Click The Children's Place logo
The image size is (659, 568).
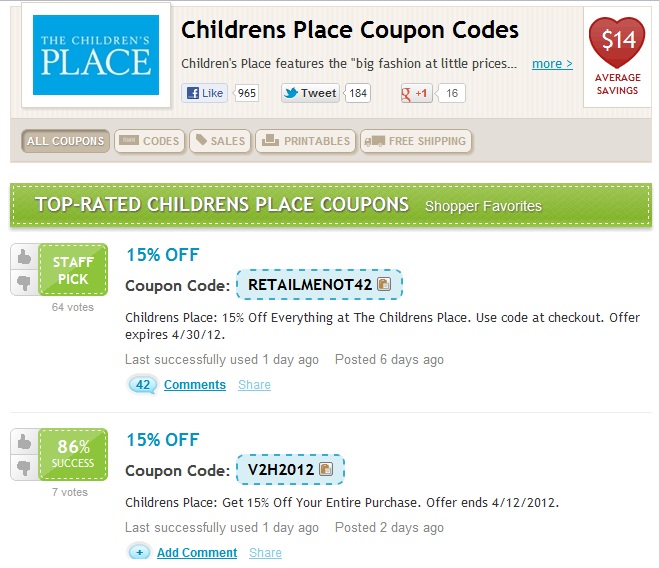pyautogui.click(x=96, y=55)
